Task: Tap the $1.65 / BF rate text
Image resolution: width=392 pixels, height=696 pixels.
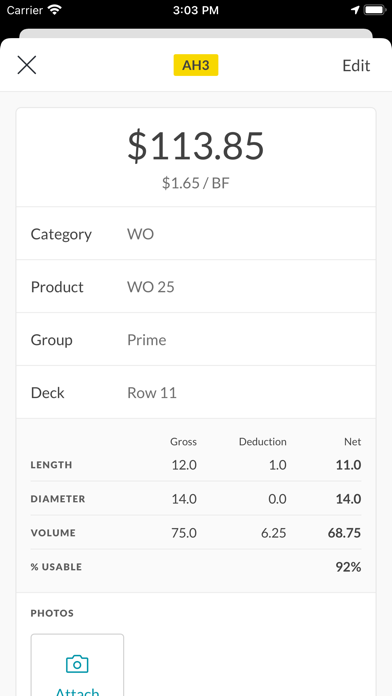Action: click(x=196, y=183)
